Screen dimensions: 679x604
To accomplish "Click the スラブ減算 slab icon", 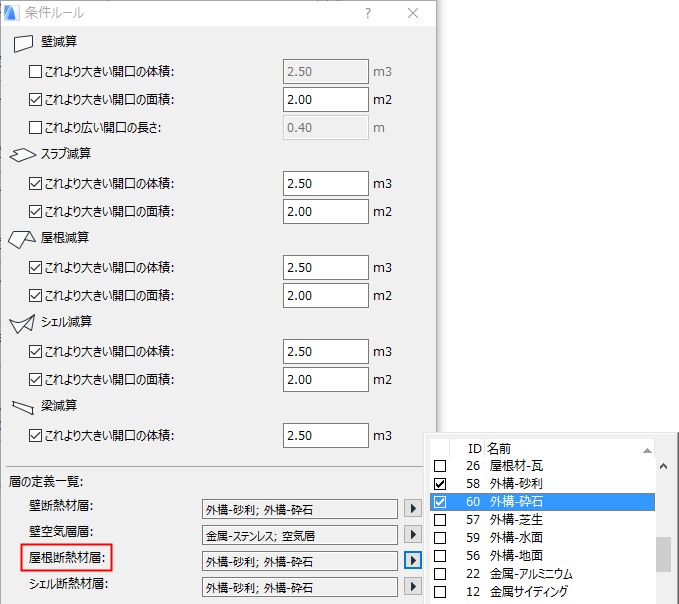I will [x=23, y=155].
